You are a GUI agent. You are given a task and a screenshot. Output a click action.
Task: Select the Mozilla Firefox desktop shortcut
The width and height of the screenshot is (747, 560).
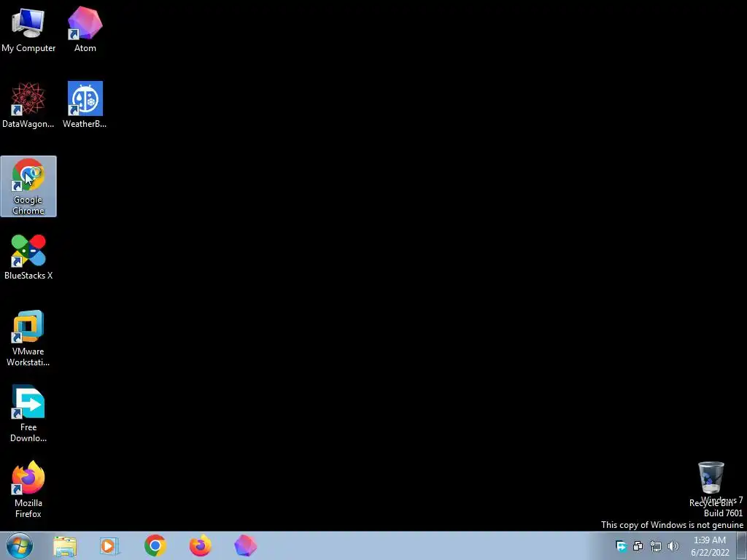click(28, 489)
